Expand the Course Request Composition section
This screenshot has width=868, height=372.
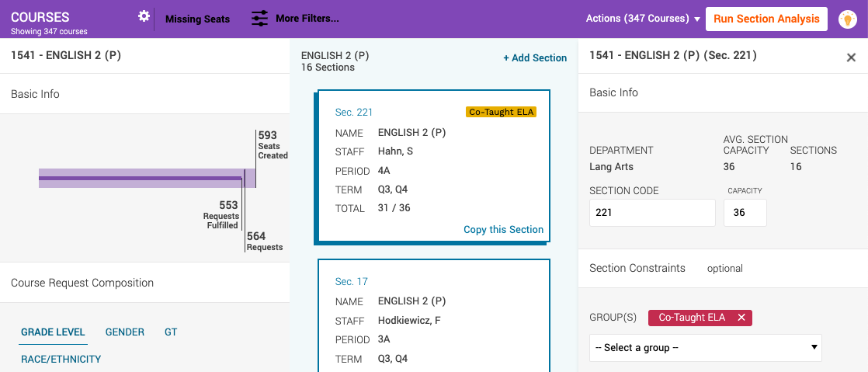82,283
